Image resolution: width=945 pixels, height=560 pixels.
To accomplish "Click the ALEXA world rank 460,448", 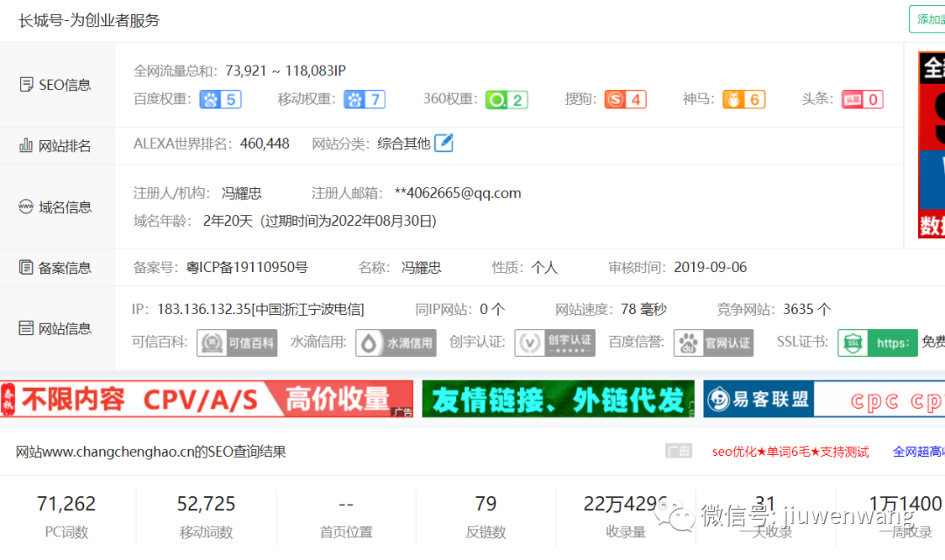I will tap(264, 143).
